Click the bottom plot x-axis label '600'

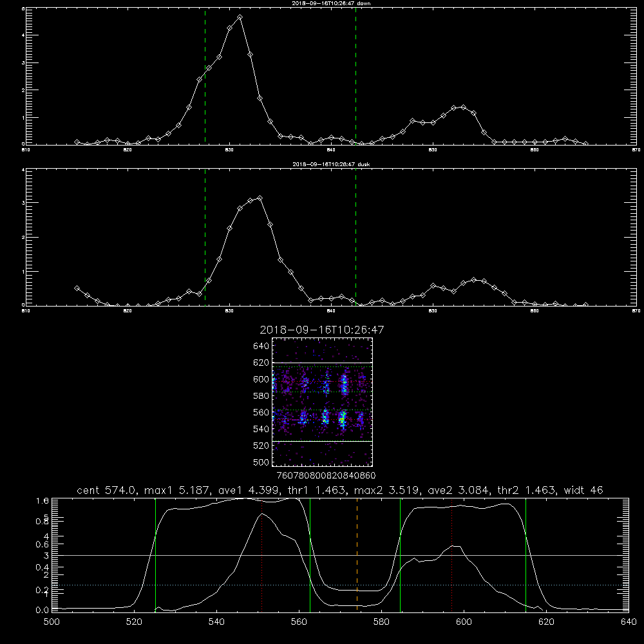click(464, 622)
